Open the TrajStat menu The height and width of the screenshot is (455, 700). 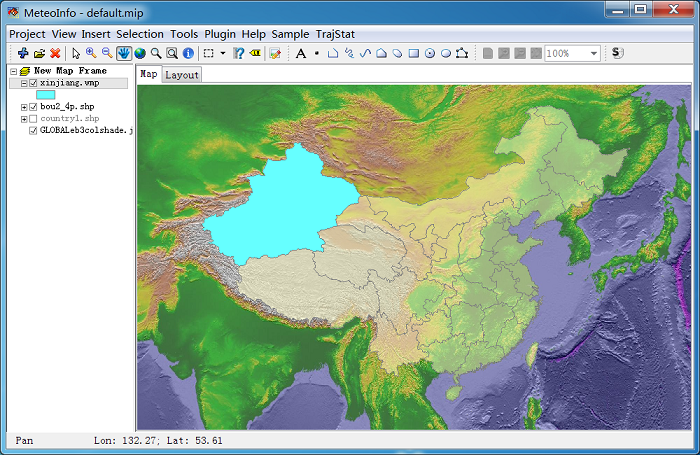click(335, 34)
